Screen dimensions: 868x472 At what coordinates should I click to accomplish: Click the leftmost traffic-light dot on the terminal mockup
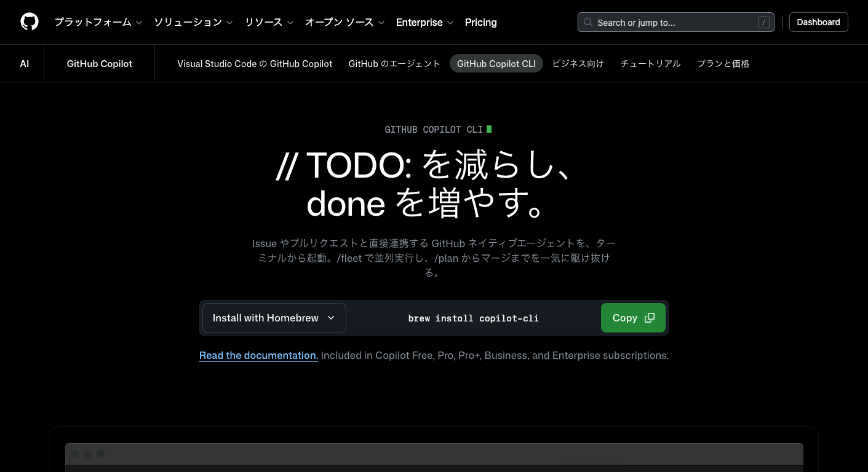pyautogui.click(x=75, y=454)
